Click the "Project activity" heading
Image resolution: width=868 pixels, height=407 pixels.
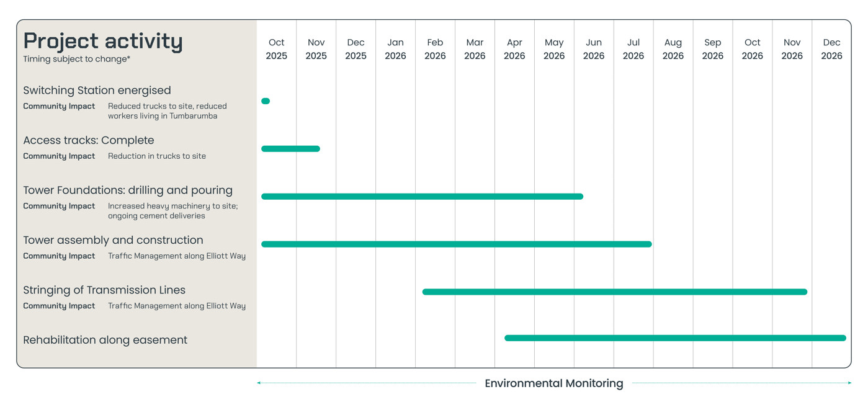[x=103, y=42]
